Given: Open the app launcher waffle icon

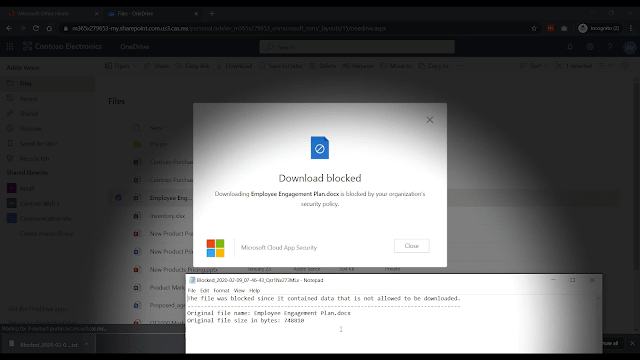Looking at the screenshot, I should (x=10, y=47).
